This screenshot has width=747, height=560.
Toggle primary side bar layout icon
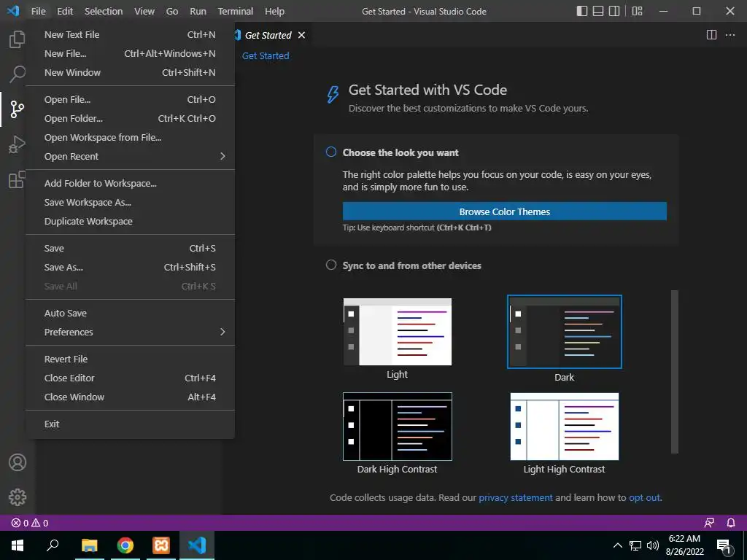(581, 11)
